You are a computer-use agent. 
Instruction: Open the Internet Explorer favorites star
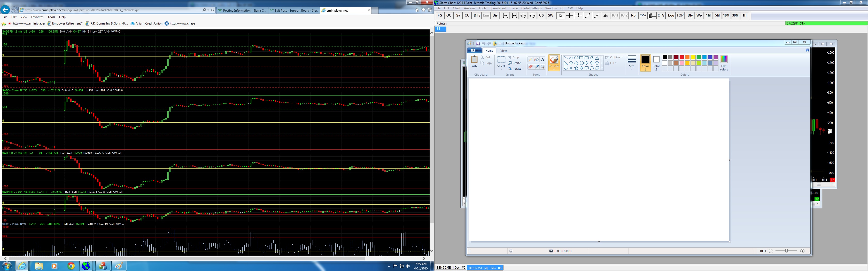[x=424, y=10]
